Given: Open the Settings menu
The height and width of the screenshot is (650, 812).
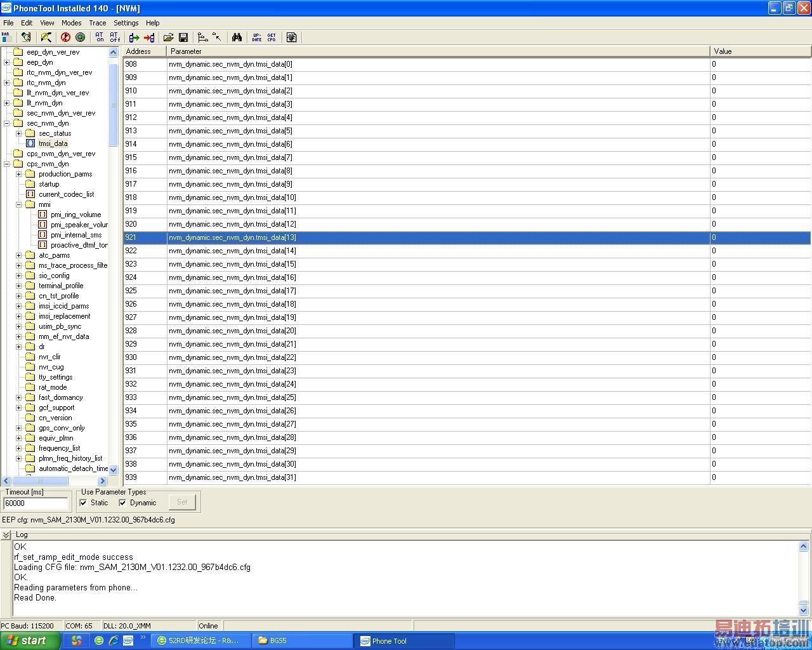Looking at the screenshot, I should [x=126, y=23].
